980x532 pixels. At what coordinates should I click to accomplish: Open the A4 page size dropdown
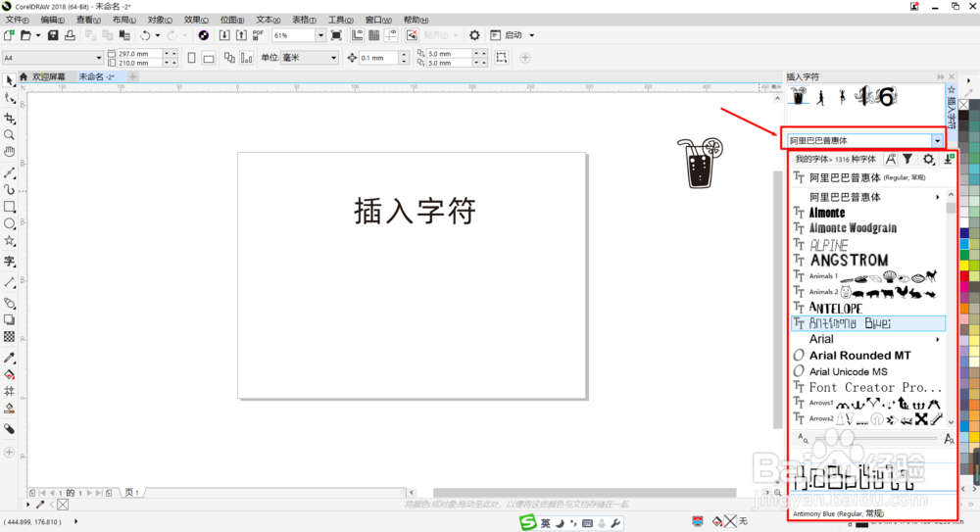click(x=99, y=58)
